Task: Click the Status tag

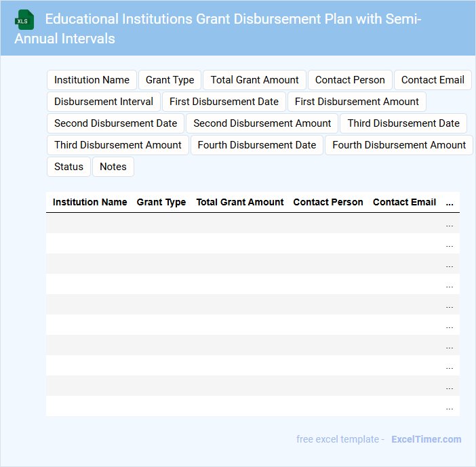Action: pyautogui.click(x=68, y=167)
